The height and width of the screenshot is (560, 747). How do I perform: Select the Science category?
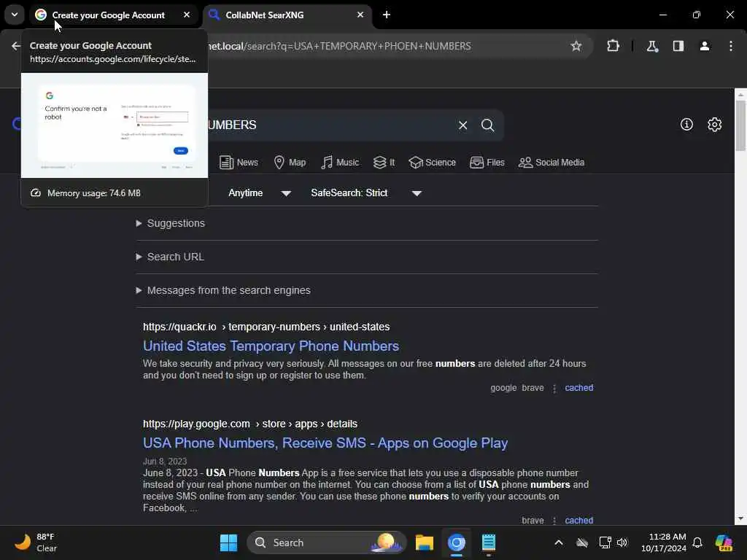click(432, 163)
